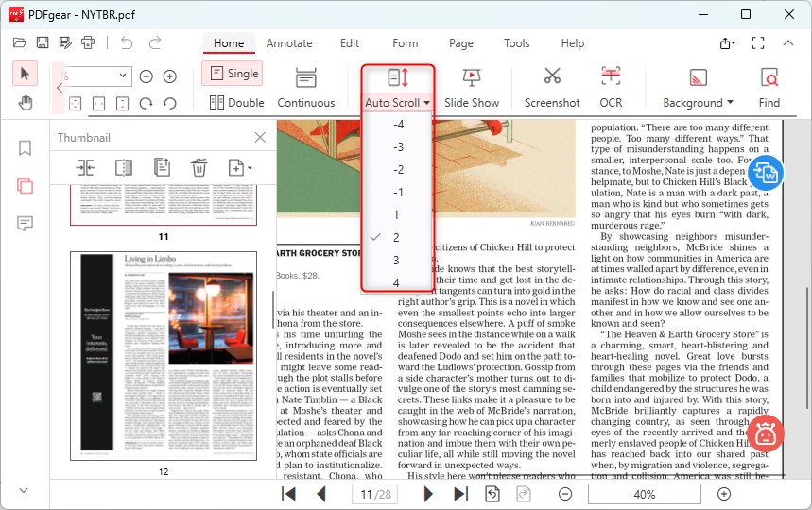Go to the next page

point(428,495)
